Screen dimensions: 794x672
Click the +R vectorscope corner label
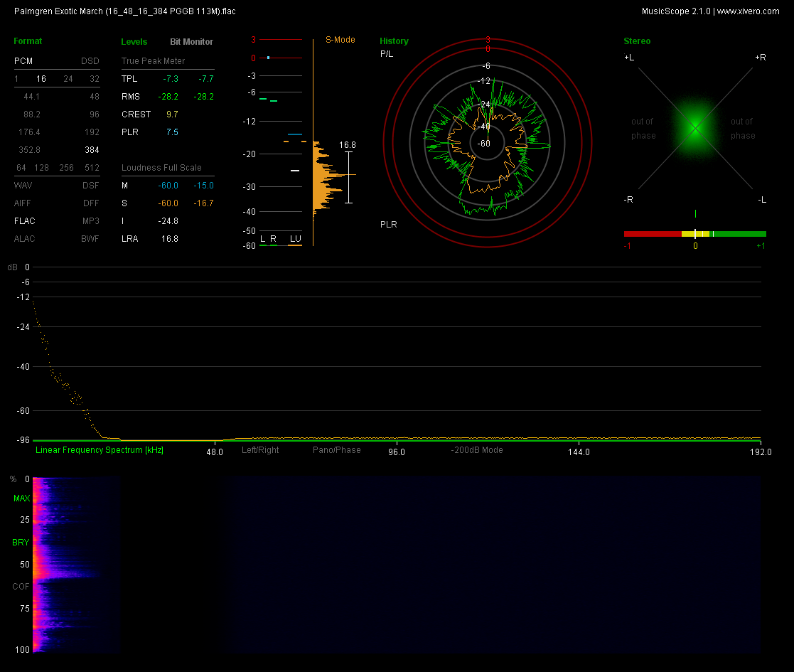click(760, 57)
